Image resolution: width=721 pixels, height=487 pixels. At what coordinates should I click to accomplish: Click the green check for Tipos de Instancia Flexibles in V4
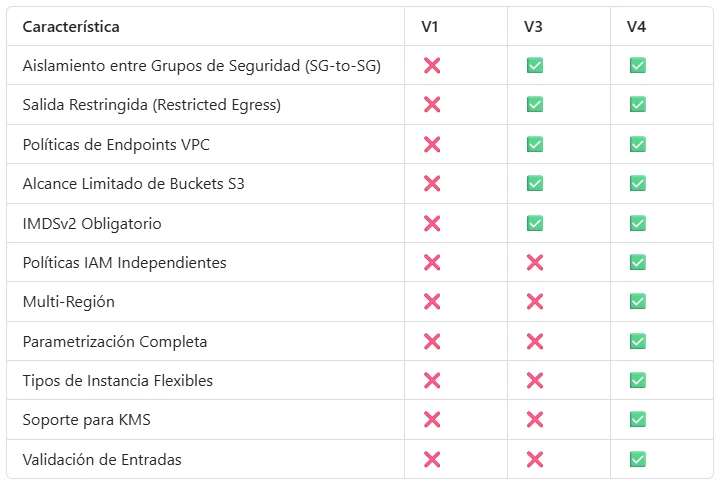tap(638, 381)
